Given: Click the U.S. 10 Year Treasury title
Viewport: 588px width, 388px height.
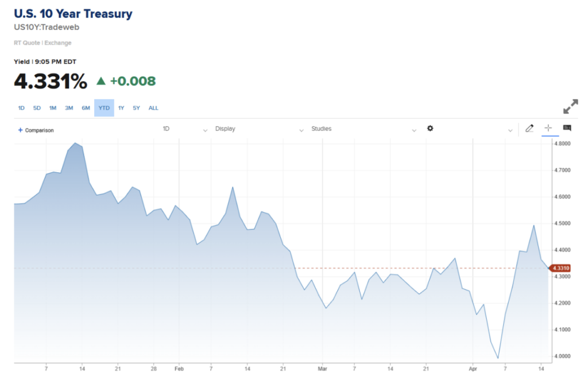Looking at the screenshot, I should 73,14.
